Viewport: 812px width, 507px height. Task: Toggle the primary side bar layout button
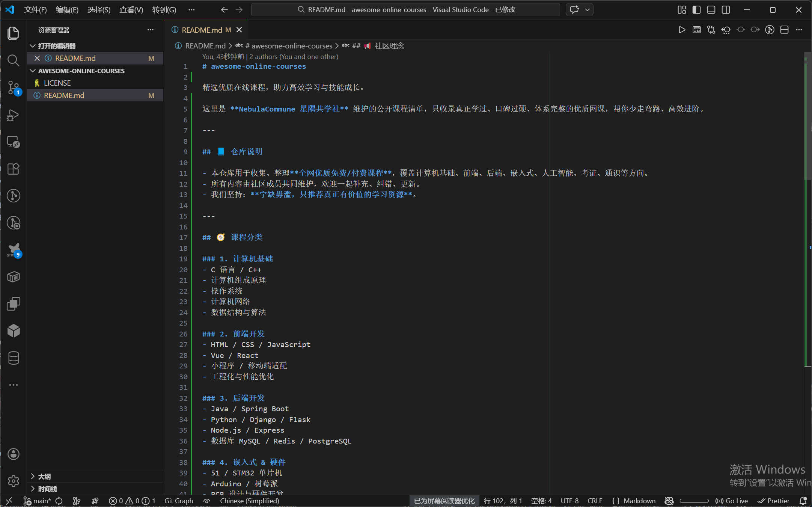pyautogui.click(x=696, y=10)
